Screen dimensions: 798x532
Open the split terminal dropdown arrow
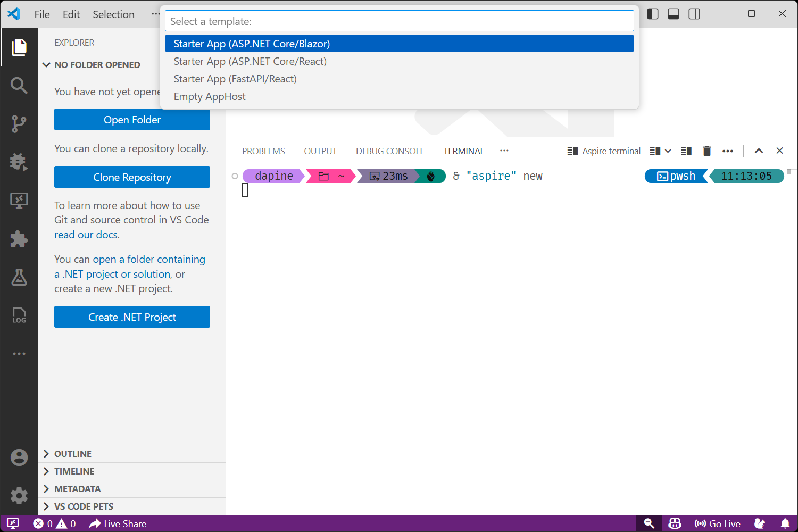click(x=667, y=151)
